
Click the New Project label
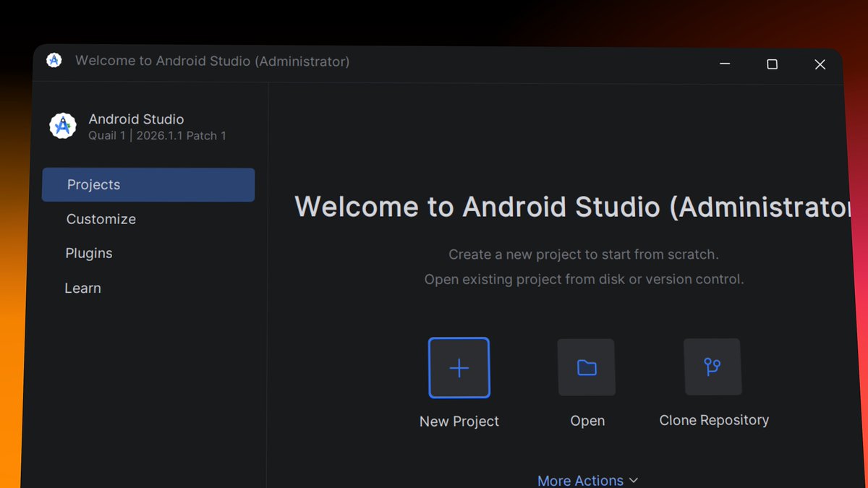(459, 421)
